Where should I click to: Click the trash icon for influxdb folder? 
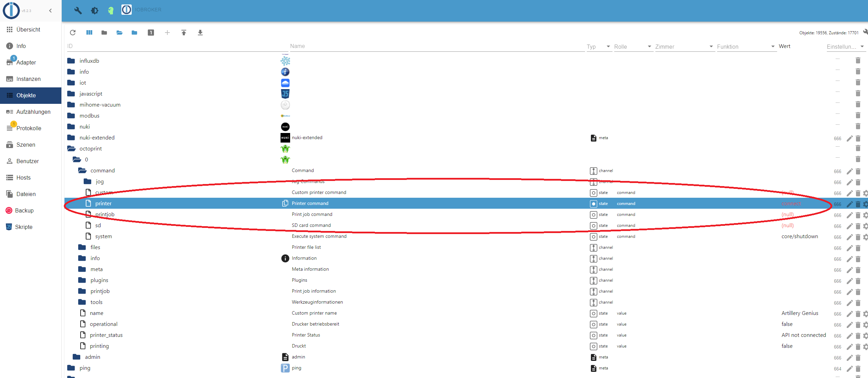tap(858, 61)
